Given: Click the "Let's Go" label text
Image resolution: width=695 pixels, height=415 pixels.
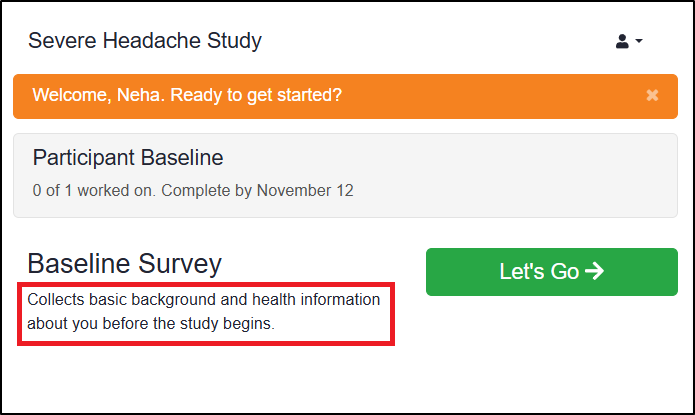Looking at the screenshot, I should point(539,272).
